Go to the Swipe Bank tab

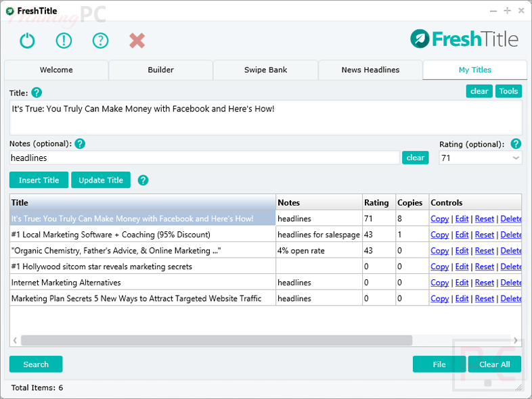[x=265, y=70]
